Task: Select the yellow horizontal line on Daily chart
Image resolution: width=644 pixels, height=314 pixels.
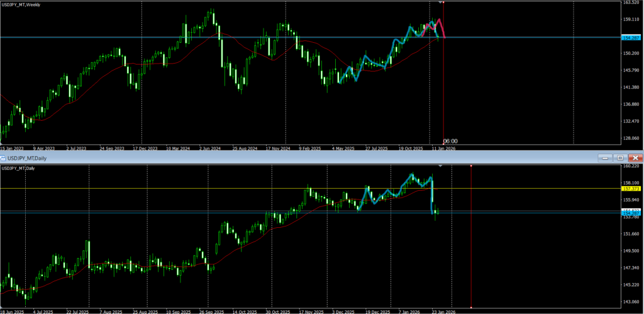Action: 189,188
